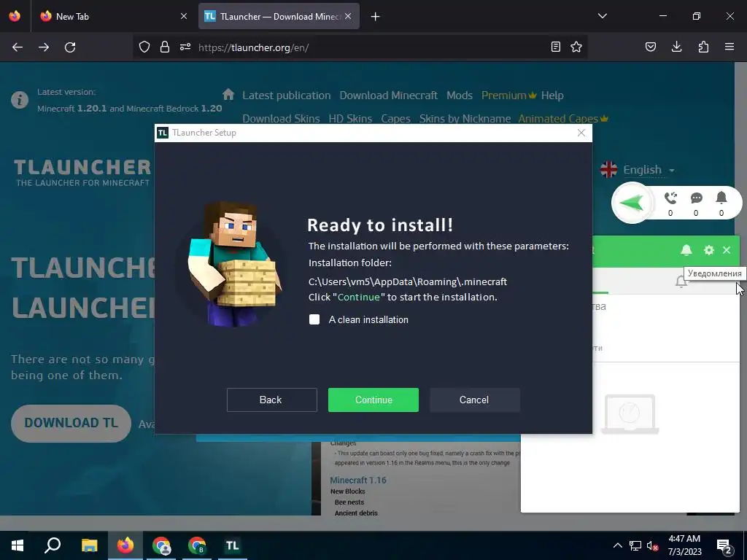This screenshot has height=560, width=747.
Task: Close the TLauncher browser tab
Action: click(x=348, y=16)
